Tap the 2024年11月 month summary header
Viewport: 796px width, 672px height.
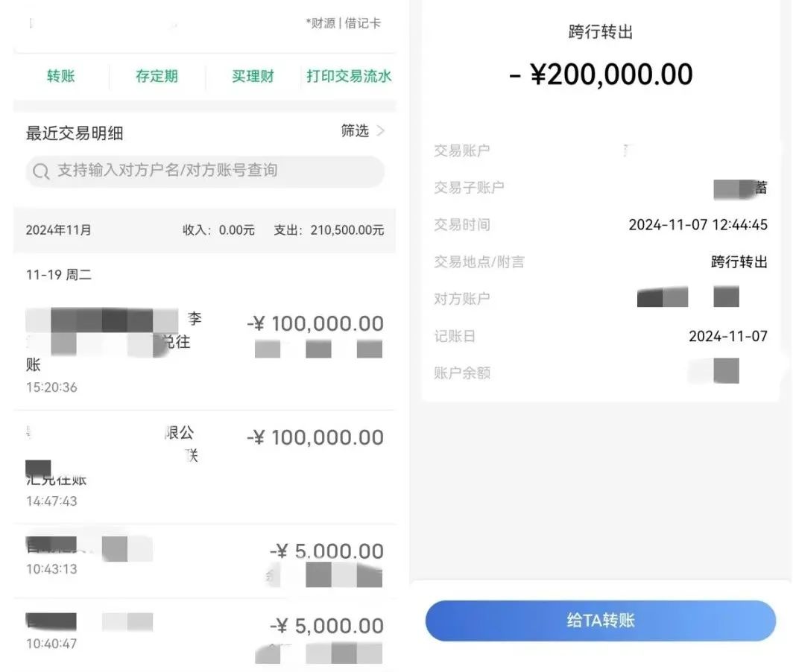59,230
